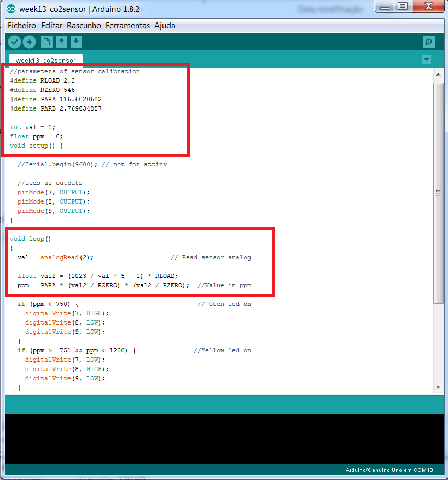Open the Editar menu

[52, 26]
